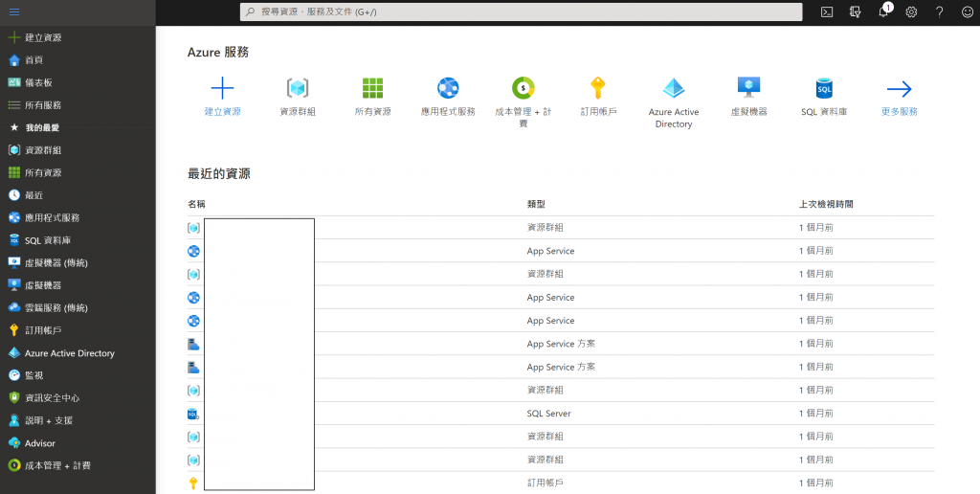This screenshot has height=494, width=980.
Task: Click the SQL Server row icon
Action: tap(193, 414)
